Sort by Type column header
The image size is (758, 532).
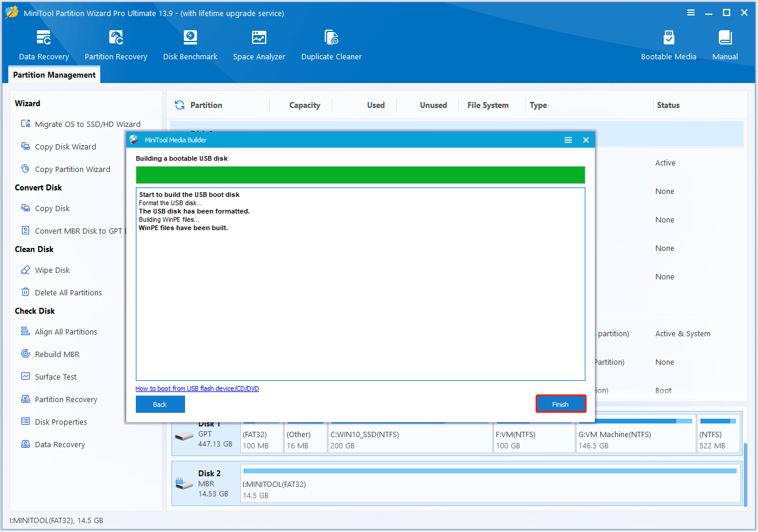538,105
